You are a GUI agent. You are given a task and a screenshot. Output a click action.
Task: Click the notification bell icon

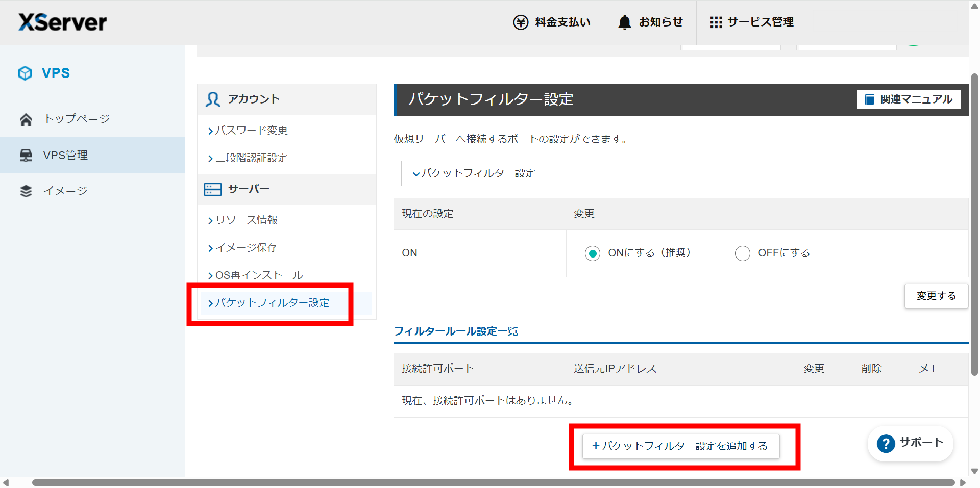pyautogui.click(x=624, y=22)
